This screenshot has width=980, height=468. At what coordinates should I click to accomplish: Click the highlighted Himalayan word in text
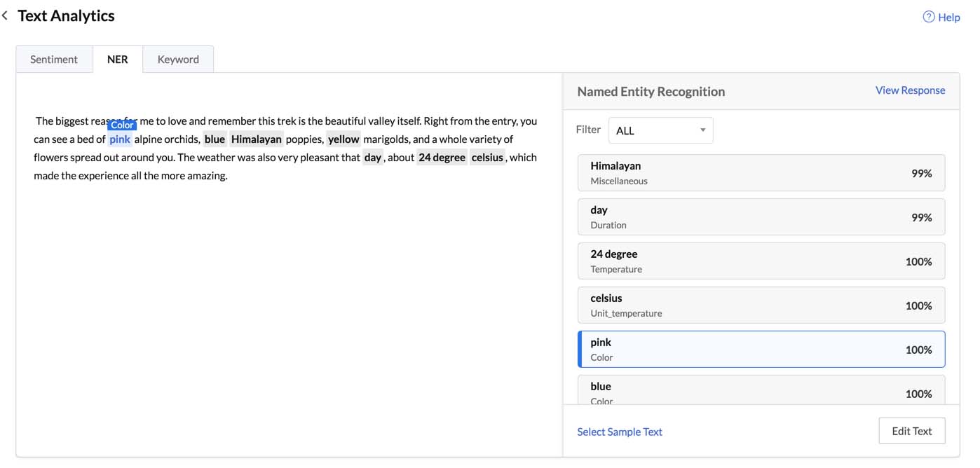[256, 139]
